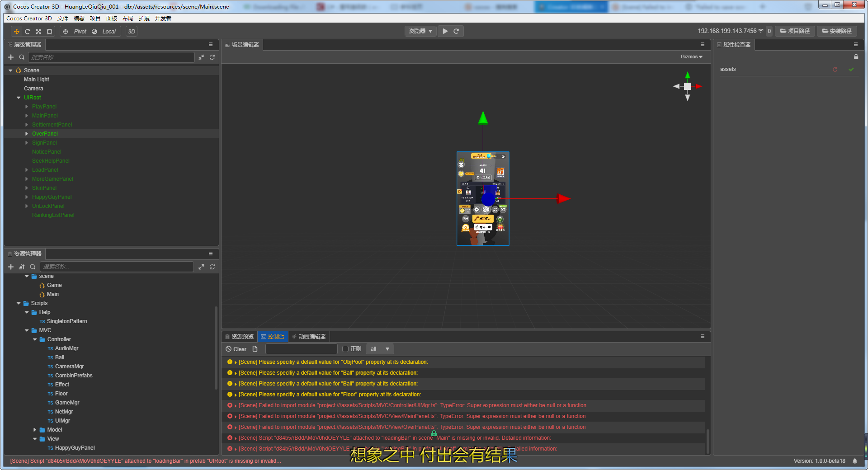
Task: Clear the console log
Action: pos(236,349)
